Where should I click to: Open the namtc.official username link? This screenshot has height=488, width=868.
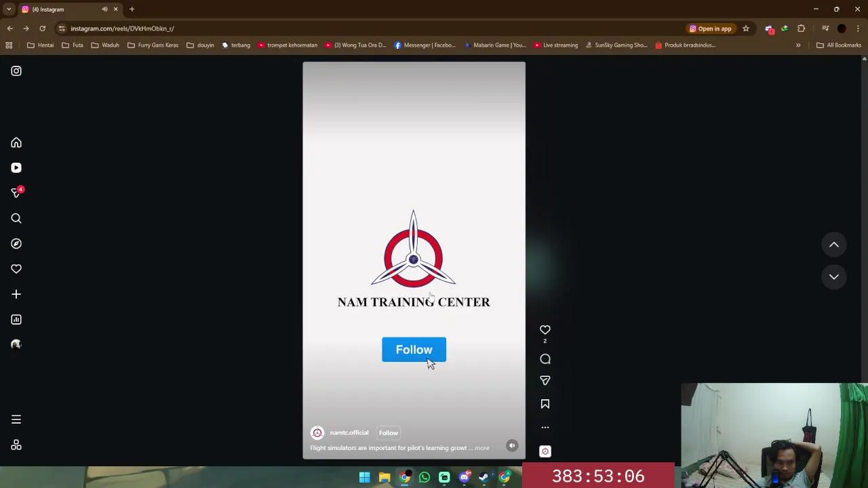349,433
